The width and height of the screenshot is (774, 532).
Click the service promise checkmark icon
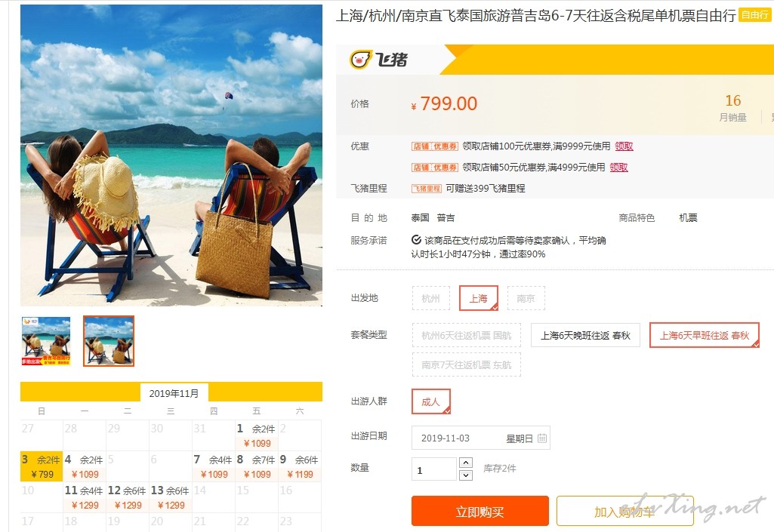point(416,240)
